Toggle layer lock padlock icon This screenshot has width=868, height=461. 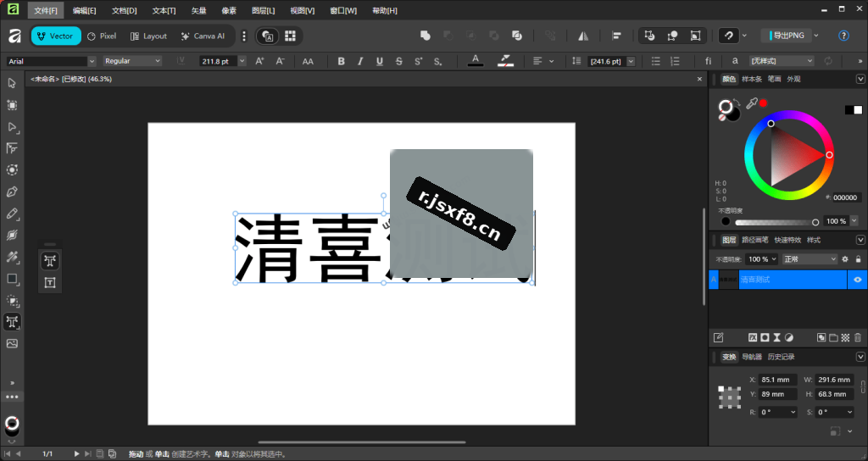858,259
